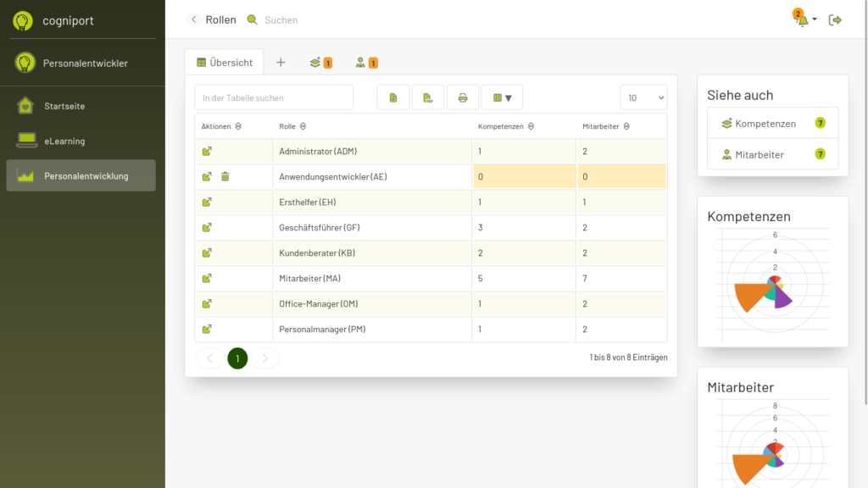Go to Kompetenzen under Siehe auch
The width and height of the screenshot is (868, 488).
coord(765,124)
